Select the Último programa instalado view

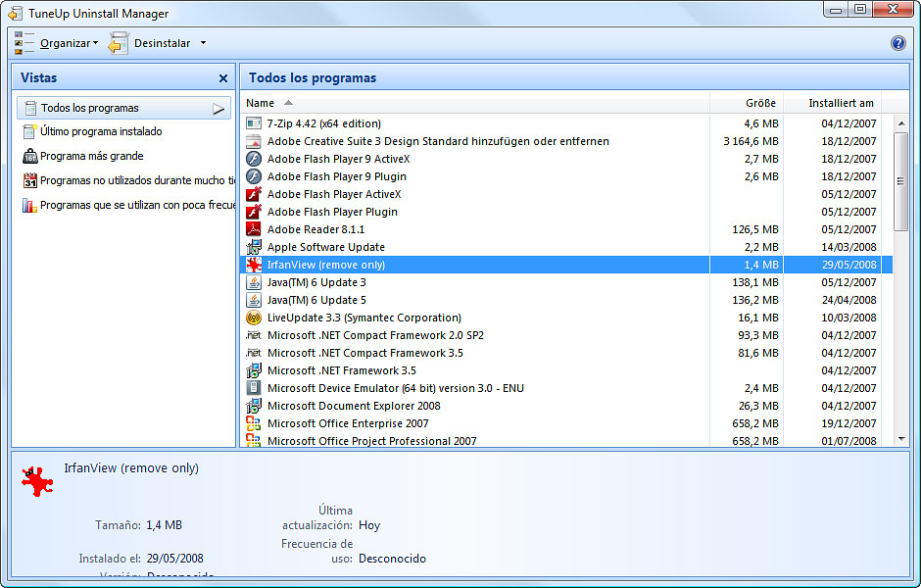click(101, 131)
